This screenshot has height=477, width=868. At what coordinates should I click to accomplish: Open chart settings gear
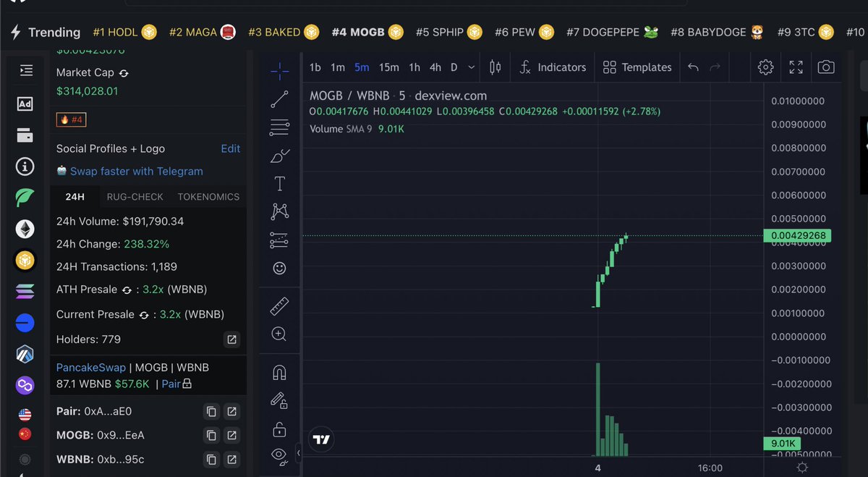click(765, 67)
